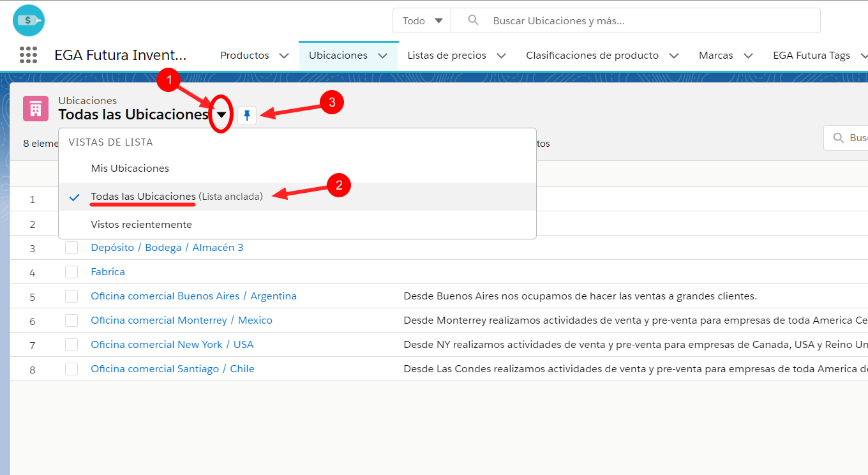The height and width of the screenshot is (475, 868).
Task: Expand Clasificaciones de producto chevron
Action: (x=673, y=56)
